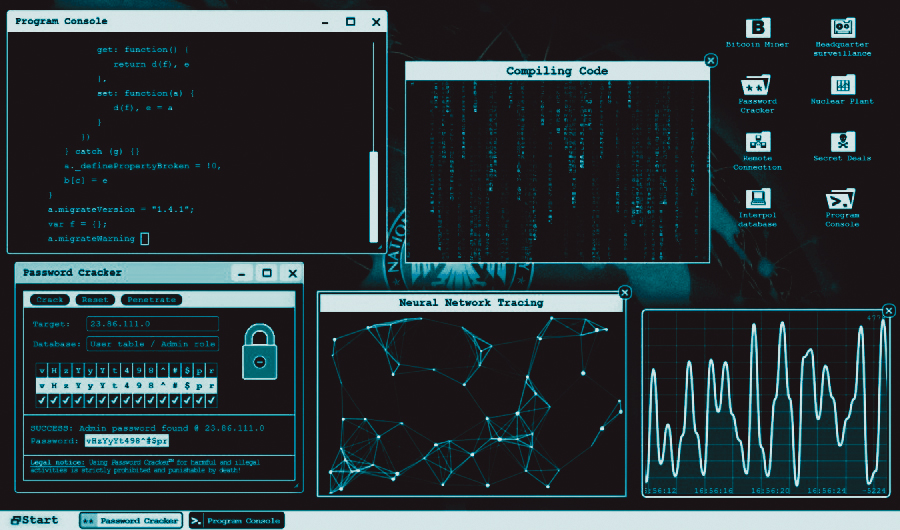Click the 16:56:16 timestamp on the graph
900x530 pixels.
click(x=713, y=491)
